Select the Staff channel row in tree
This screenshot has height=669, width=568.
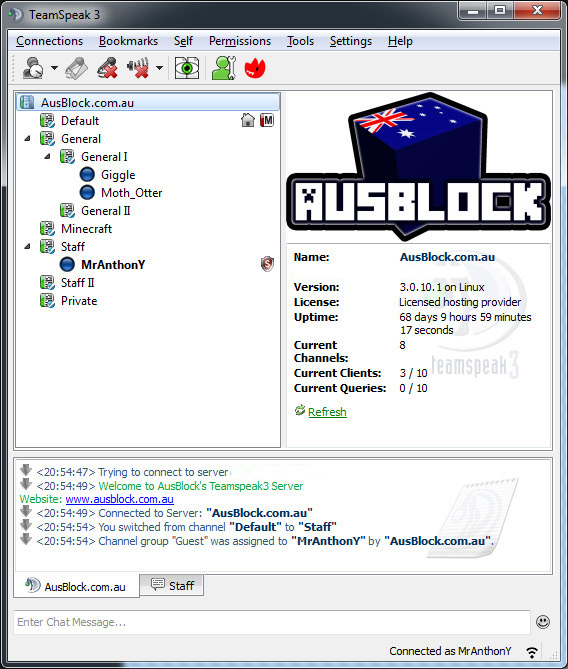[73, 247]
